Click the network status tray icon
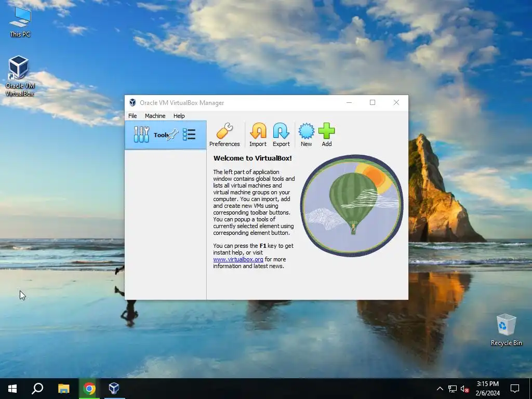Image resolution: width=532 pixels, height=399 pixels. 453,389
